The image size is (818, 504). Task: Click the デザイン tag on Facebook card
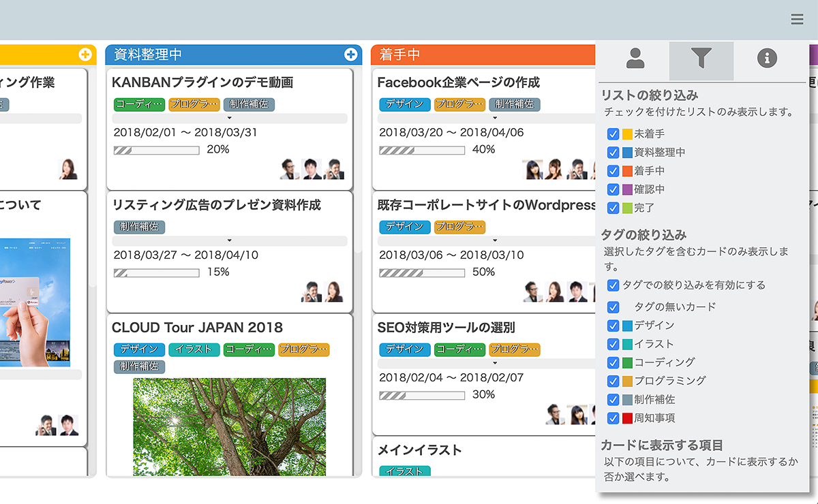click(405, 104)
